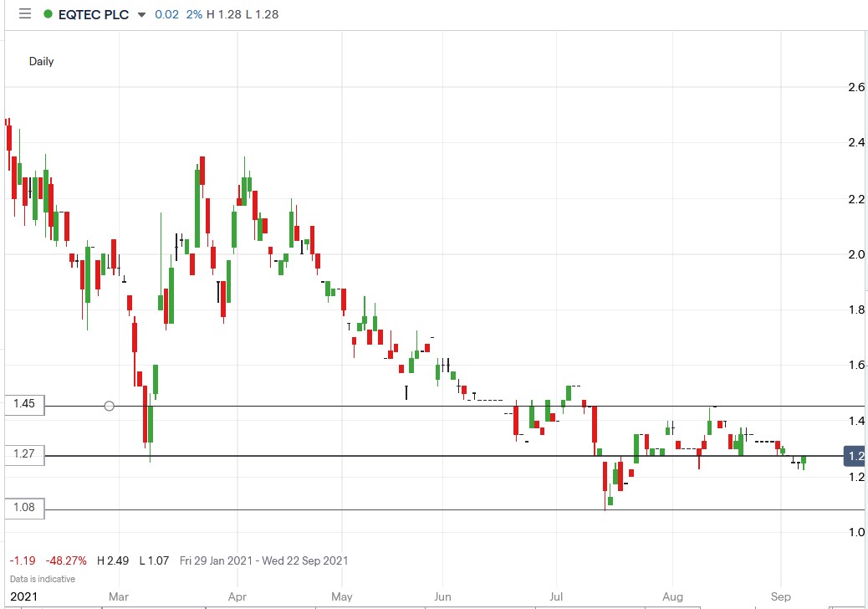The image size is (868, 609).
Task: Click the 1.08 price level label
Action: pyautogui.click(x=23, y=507)
